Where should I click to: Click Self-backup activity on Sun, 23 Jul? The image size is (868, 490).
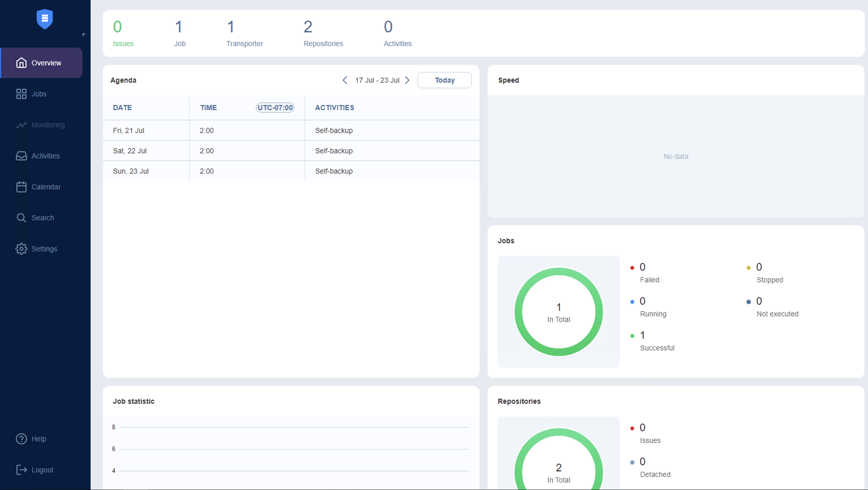(x=334, y=171)
